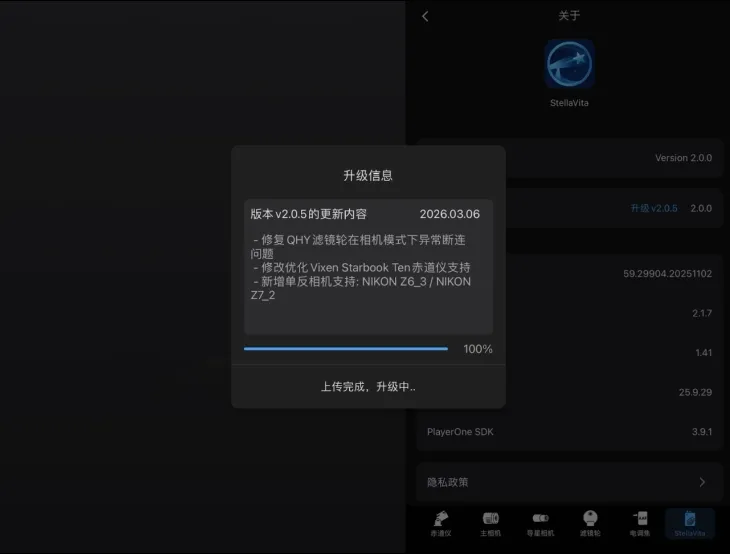The width and height of the screenshot is (730, 554).
Task: Click the StellaVita app logo
Action: pos(569,64)
